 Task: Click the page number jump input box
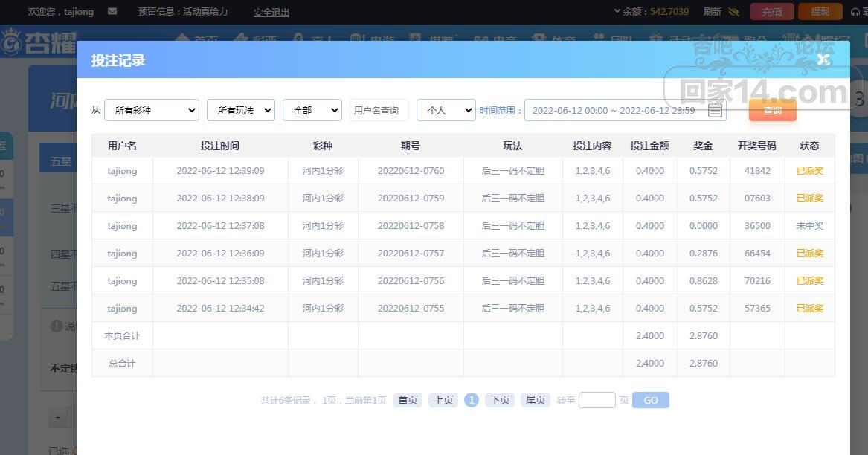[x=597, y=400]
